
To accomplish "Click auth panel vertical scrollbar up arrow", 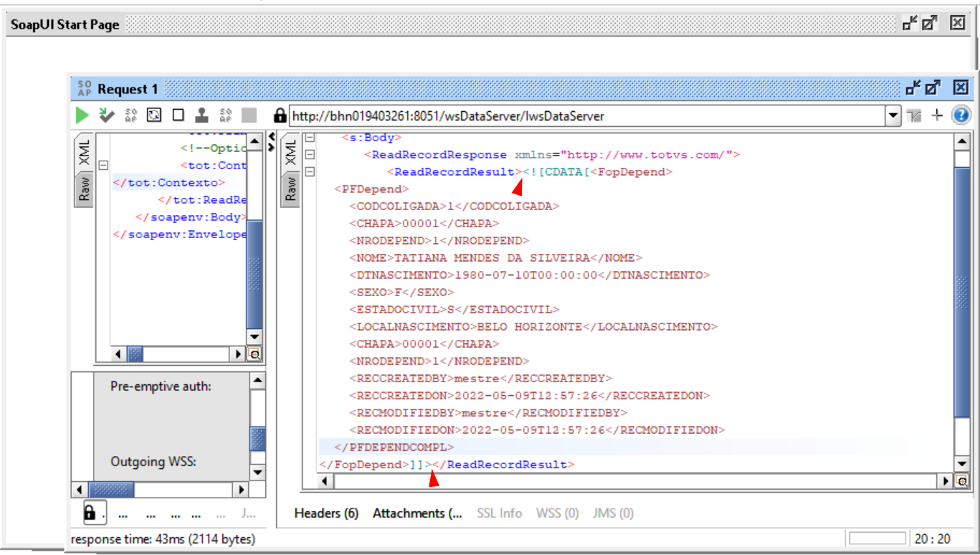I will pyautogui.click(x=258, y=381).
